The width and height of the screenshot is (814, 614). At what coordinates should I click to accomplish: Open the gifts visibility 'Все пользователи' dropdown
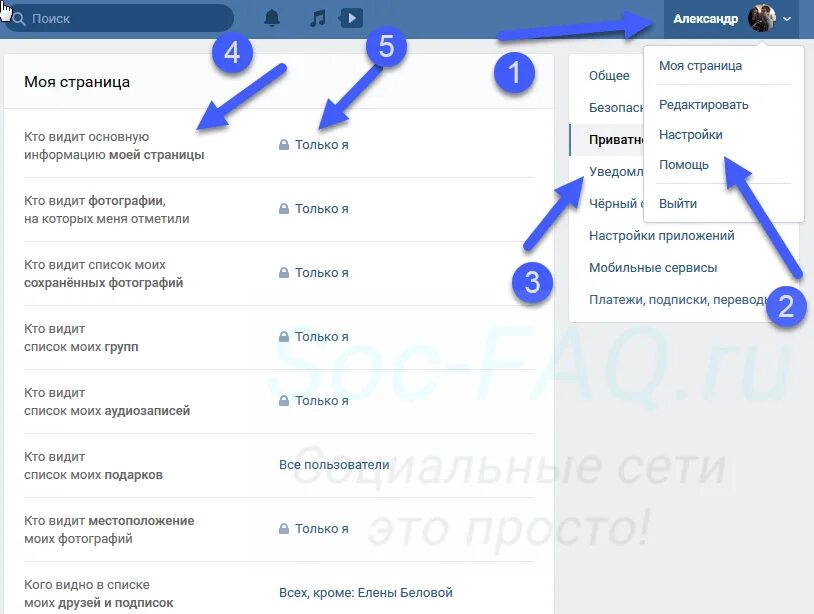click(334, 465)
